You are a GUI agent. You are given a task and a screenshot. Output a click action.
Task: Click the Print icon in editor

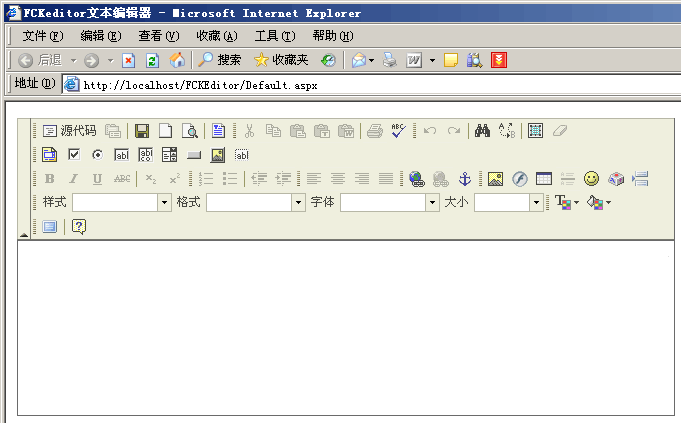pos(374,131)
